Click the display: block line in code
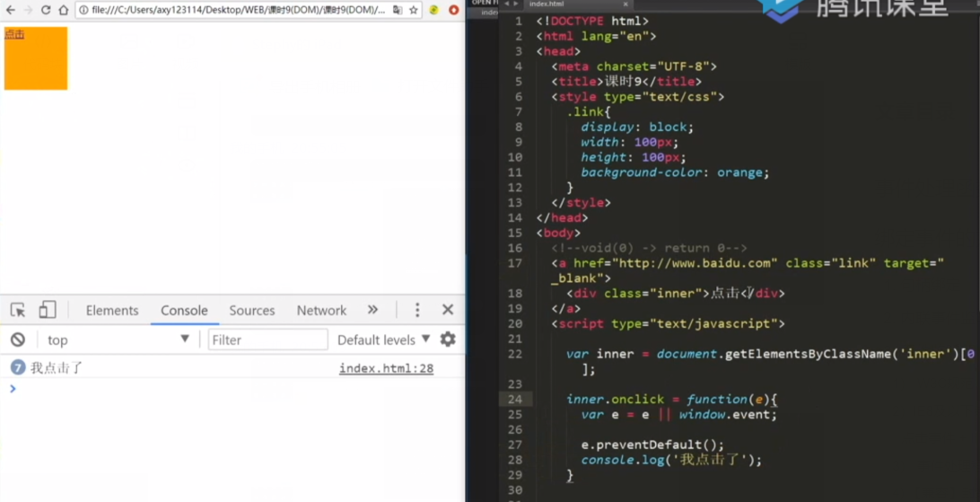This screenshot has width=980, height=502. (637, 127)
